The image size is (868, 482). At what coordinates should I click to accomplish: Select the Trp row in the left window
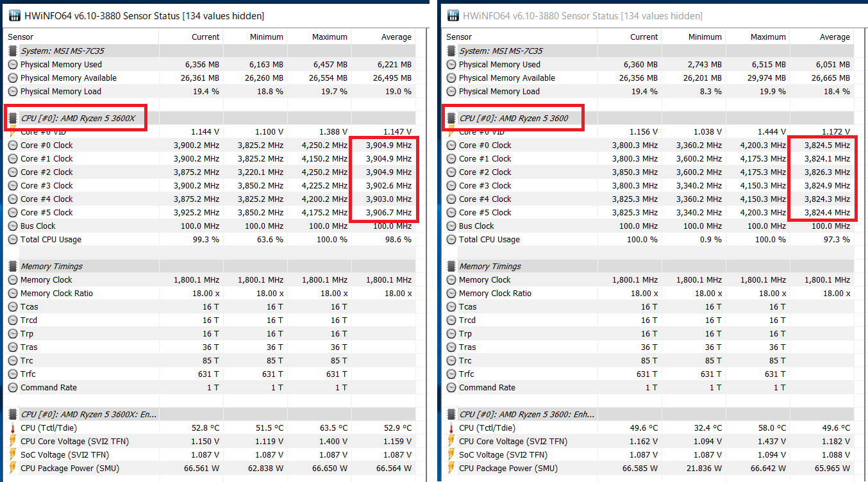point(210,333)
